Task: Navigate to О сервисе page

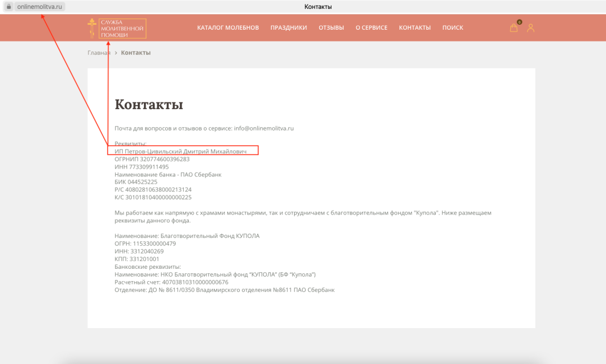Action: tap(371, 28)
